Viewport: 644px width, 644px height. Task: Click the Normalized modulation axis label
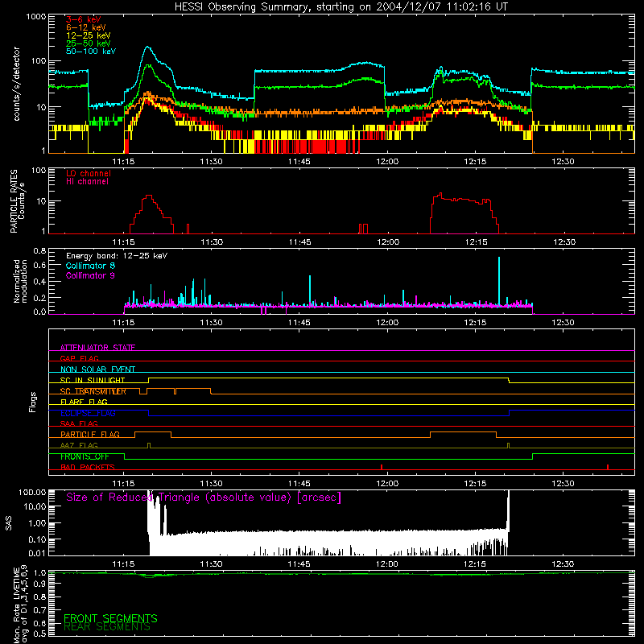tap(20, 281)
